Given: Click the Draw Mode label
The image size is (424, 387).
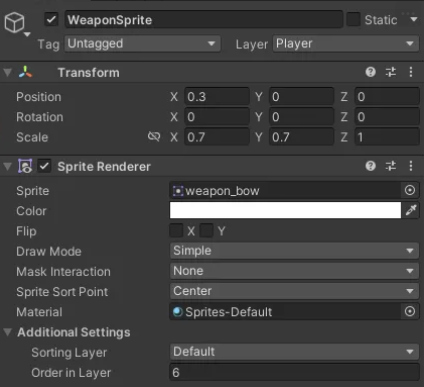Looking at the screenshot, I should click(x=49, y=251).
